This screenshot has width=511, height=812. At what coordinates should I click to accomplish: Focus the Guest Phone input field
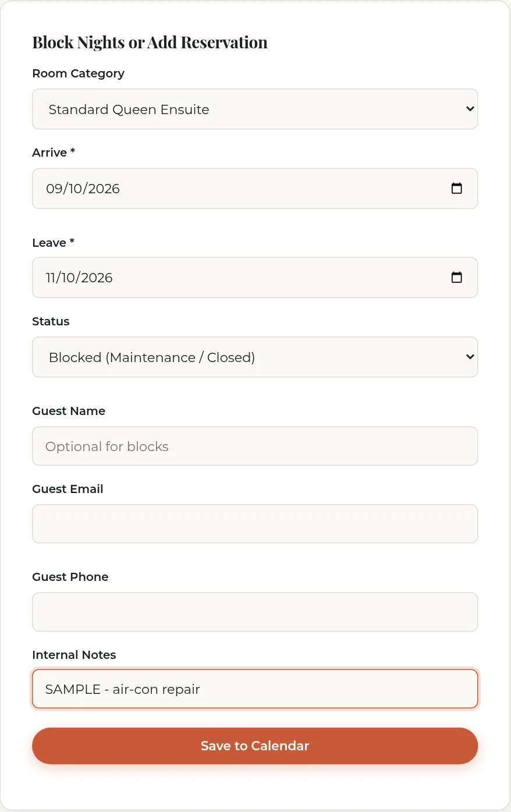255,612
